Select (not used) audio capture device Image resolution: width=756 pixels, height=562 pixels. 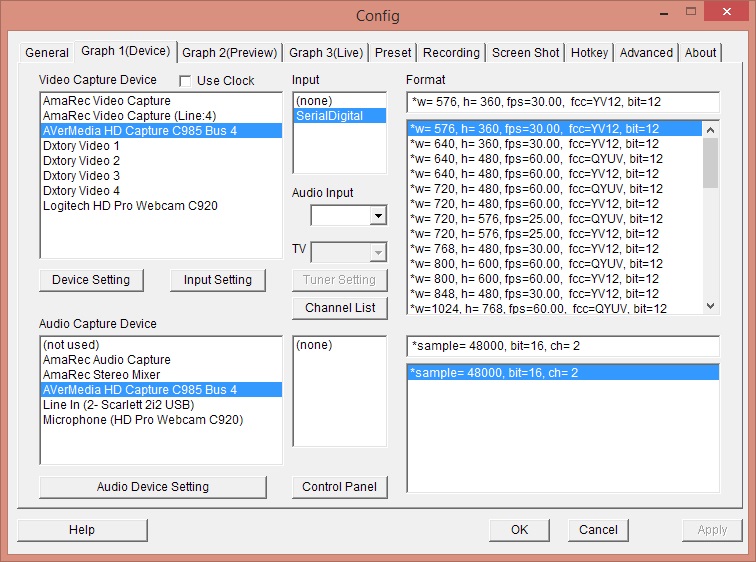coord(161,345)
